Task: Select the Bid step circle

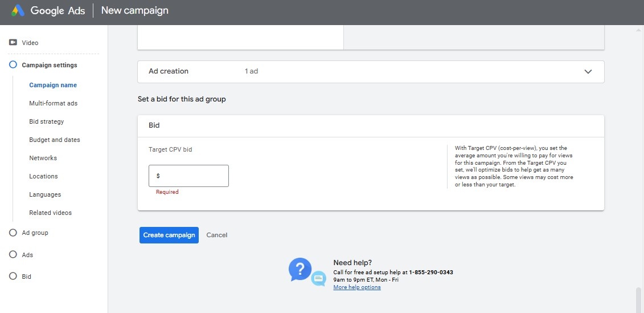Action: tap(13, 277)
